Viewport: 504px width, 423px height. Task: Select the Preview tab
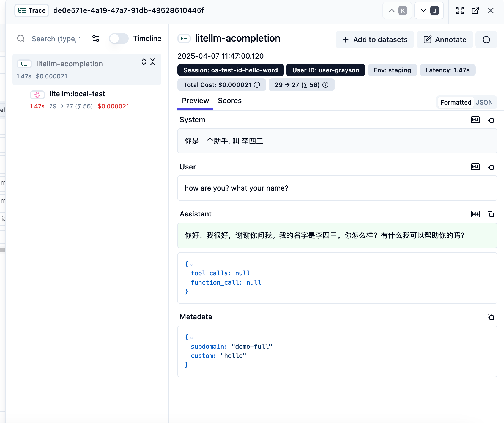195,101
